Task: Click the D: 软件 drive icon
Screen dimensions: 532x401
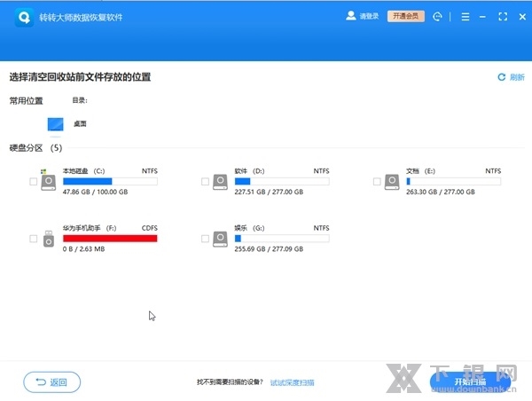Action: 220,182
